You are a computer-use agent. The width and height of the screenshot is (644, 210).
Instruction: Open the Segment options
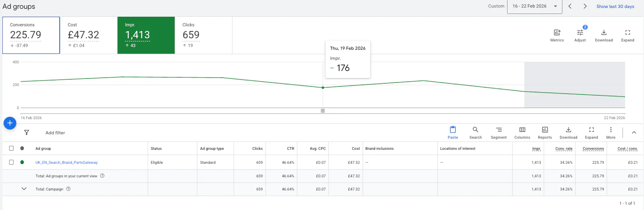tap(499, 133)
